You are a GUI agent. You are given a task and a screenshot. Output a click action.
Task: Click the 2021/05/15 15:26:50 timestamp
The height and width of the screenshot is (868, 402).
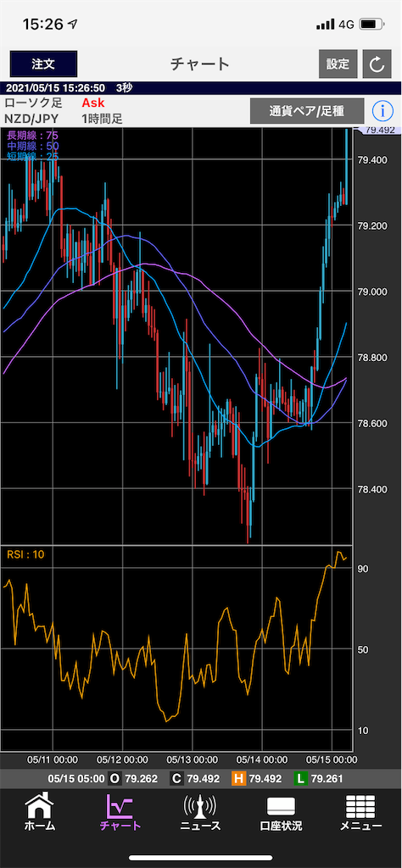tap(56, 88)
